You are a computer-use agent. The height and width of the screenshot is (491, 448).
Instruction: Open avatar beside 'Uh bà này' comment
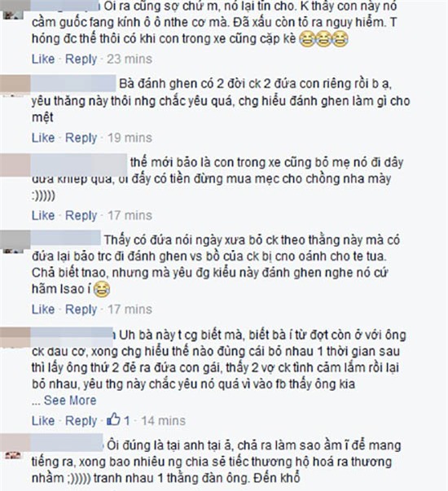click(15, 338)
